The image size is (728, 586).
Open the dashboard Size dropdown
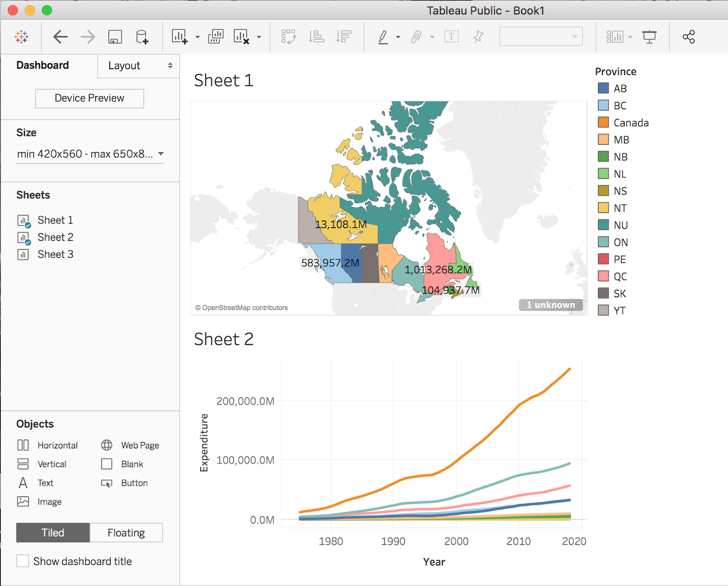pyautogui.click(x=90, y=154)
